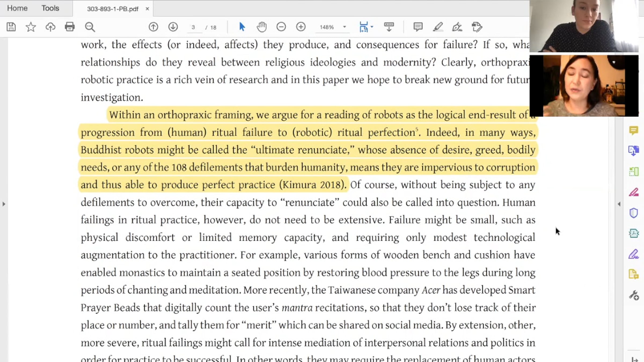Go to the previous page arrow
The width and height of the screenshot is (644, 362).
153,27
